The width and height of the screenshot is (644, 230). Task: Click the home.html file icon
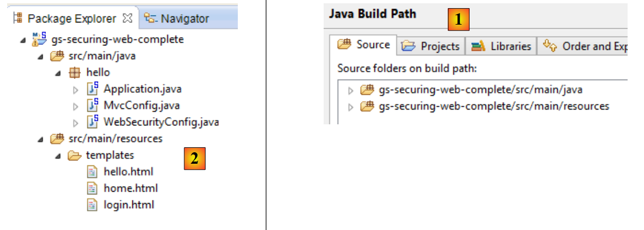(x=92, y=188)
